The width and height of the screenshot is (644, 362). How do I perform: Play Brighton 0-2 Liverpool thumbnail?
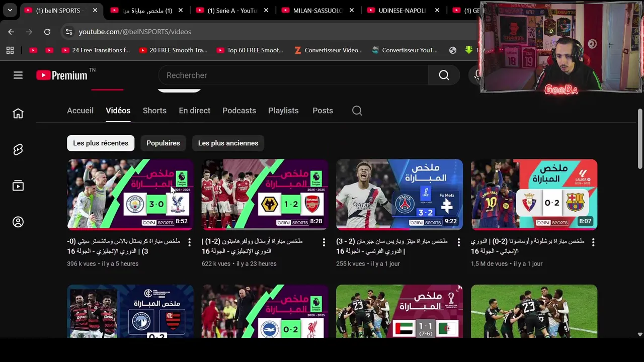click(265, 311)
